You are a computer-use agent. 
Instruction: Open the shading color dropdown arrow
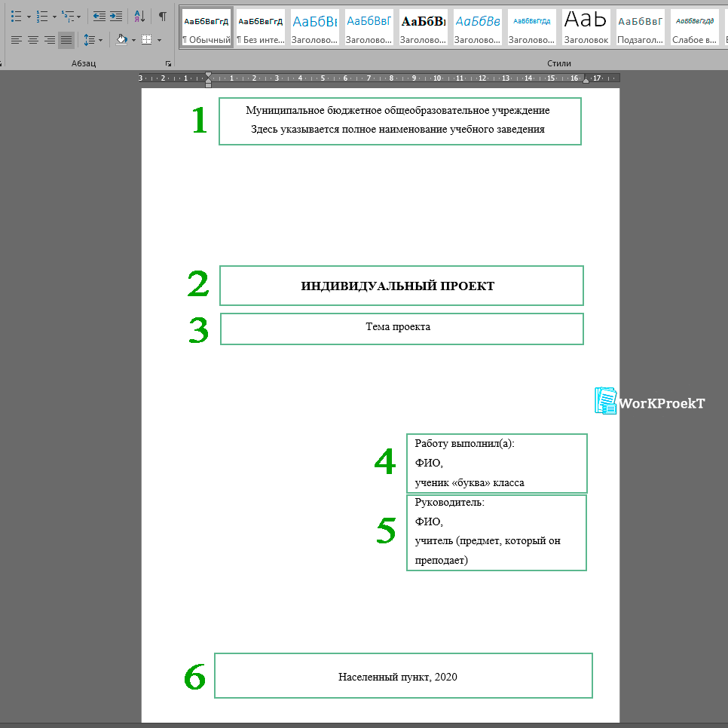click(133, 40)
